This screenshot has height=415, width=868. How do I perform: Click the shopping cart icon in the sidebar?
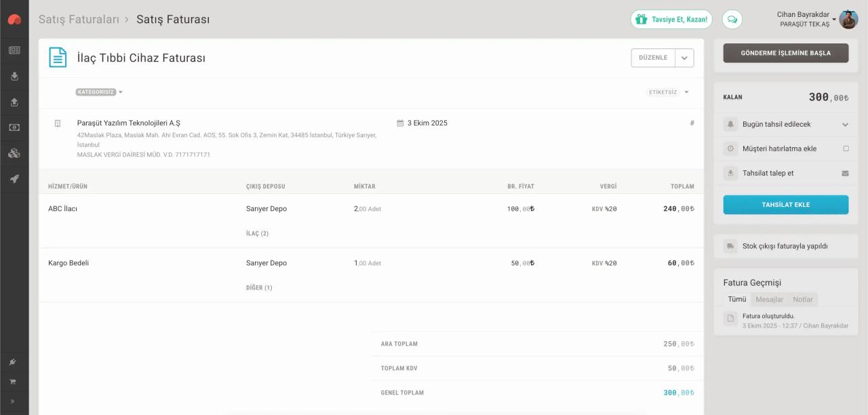[13, 382]
